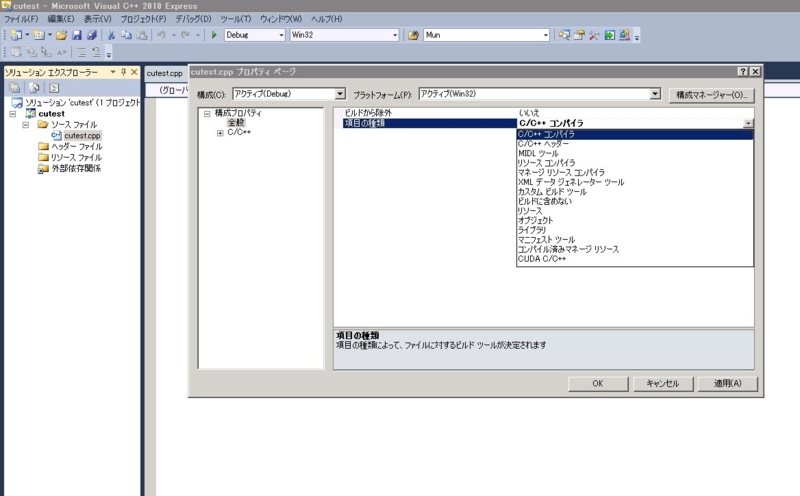Click the 構成マネージャー(O) button

(x=712, y=95)
